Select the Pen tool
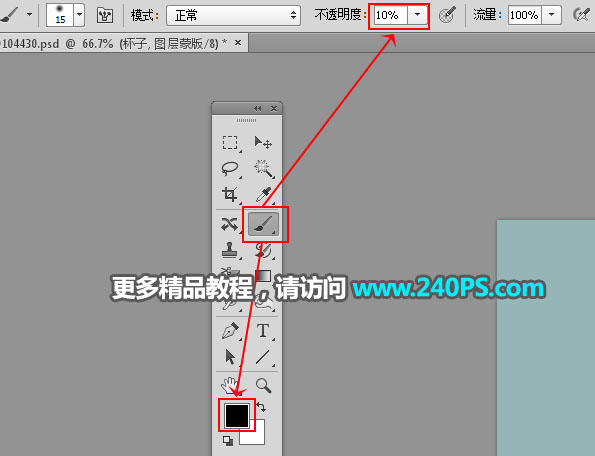This screenshot has height=456, width=595. click(230, 331)
